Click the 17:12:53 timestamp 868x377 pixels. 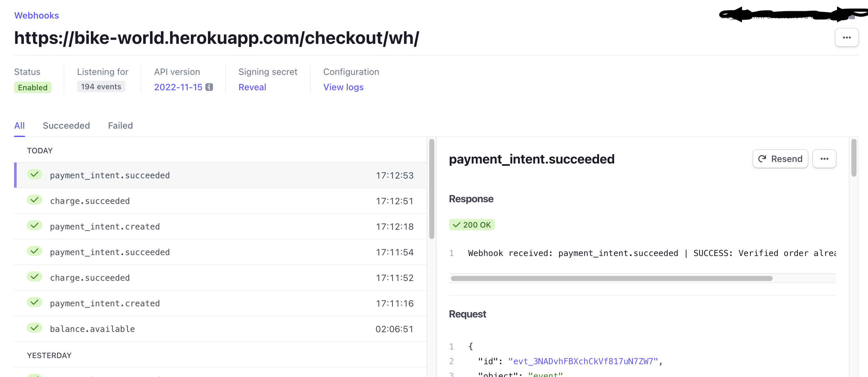click(x=395, y=175)
